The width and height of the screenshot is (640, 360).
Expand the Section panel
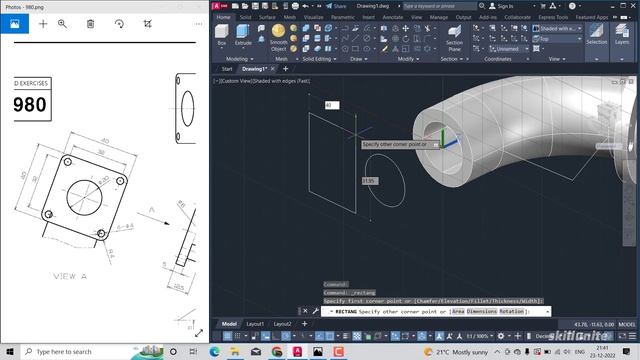click(x=452, y=59)
